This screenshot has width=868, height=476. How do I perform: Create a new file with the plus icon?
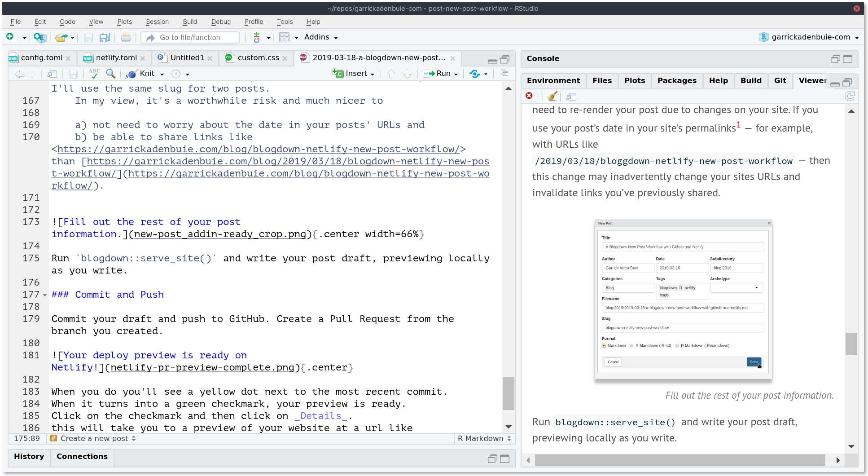[10, 37]
